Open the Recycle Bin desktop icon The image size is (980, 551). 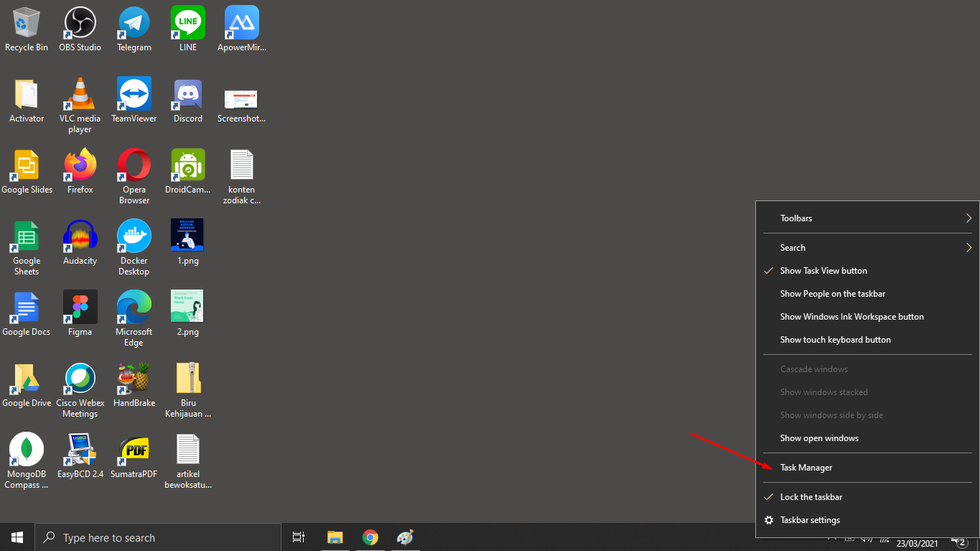(27, 29)
